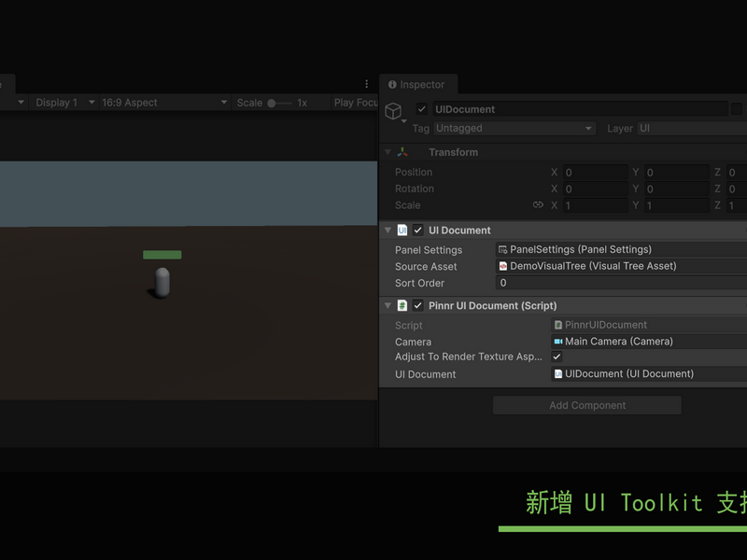This screenshot has height=560, width=747.
Task: Click the Transform component icon
Action: (x=402, y=152)
